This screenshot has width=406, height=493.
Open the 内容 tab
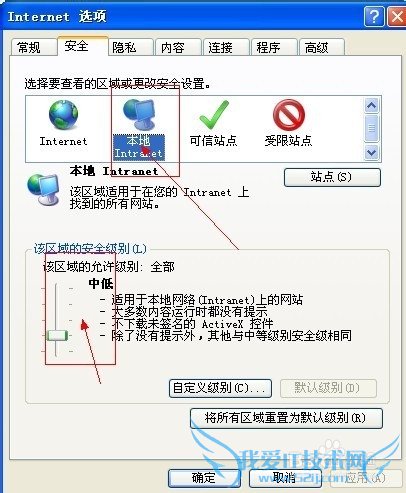point(179,47)
